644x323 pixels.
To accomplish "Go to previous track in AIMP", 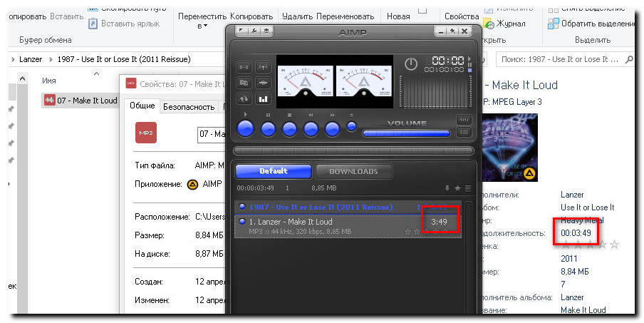I will pyautogui.click(x=311, y=129).
